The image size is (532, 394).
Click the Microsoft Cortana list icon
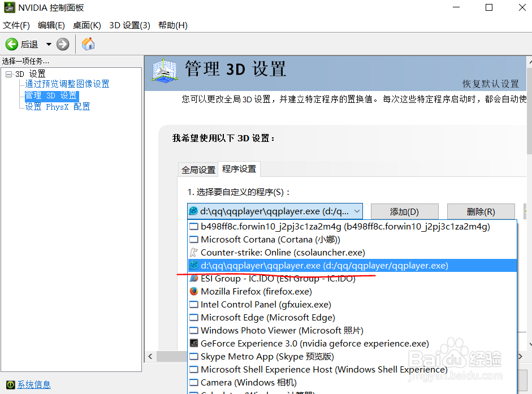(x=194, y=239)
